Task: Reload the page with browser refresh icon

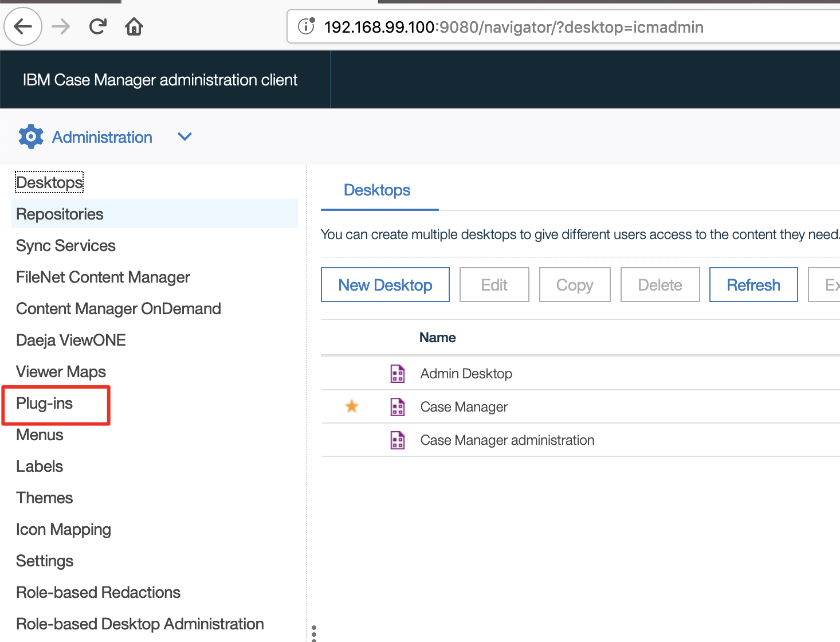Action: point(97,26)
